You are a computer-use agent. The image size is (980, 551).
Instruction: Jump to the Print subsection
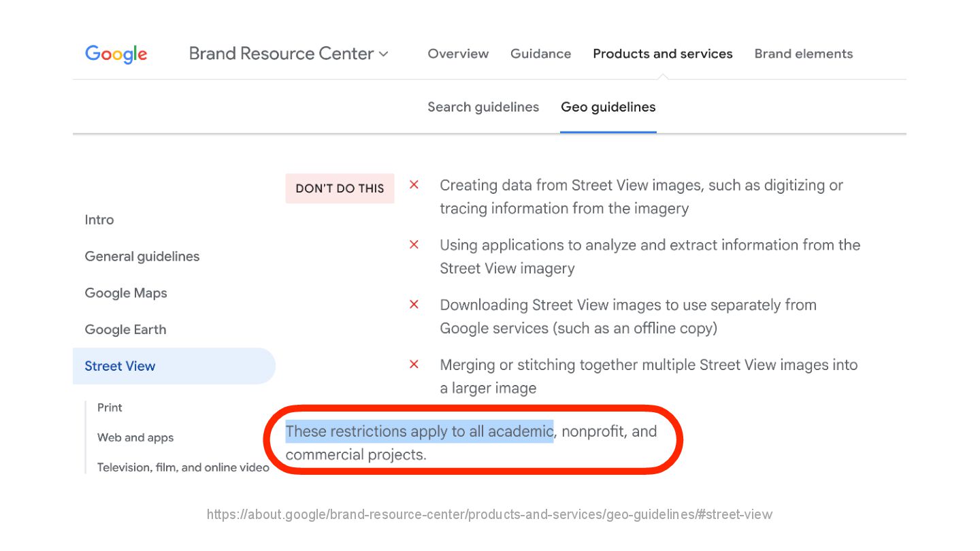110,407
